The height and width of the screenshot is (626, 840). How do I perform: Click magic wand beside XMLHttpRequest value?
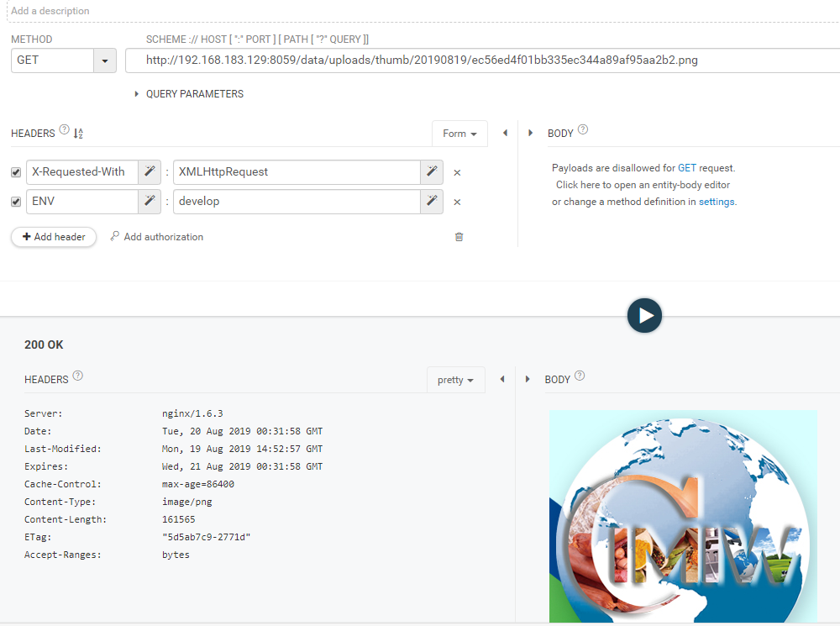tap(431, 172)
